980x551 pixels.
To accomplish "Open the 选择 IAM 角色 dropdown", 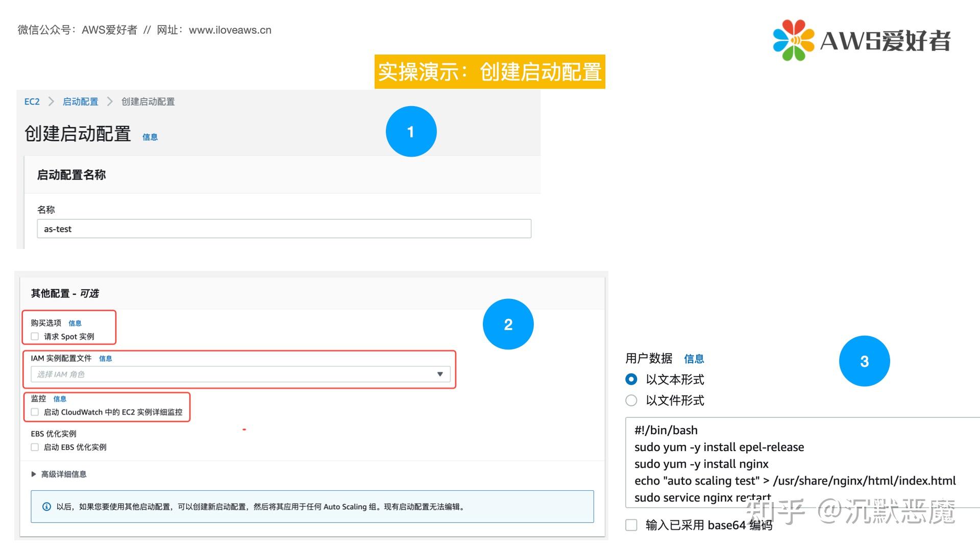I will tap(240, 374).
